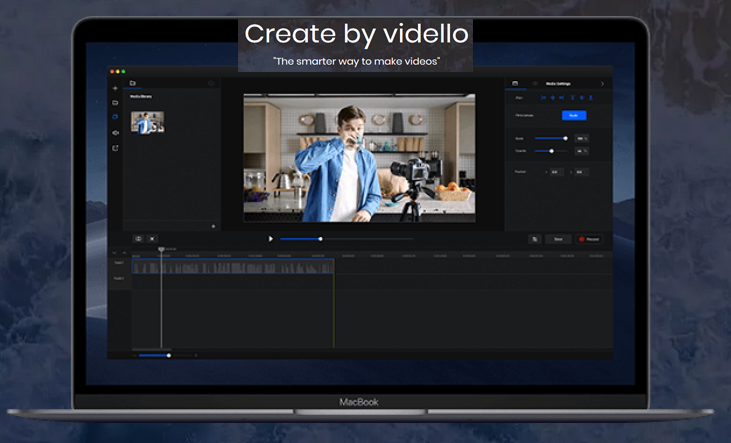Open the first tab in settings panel

click(515, 83)
